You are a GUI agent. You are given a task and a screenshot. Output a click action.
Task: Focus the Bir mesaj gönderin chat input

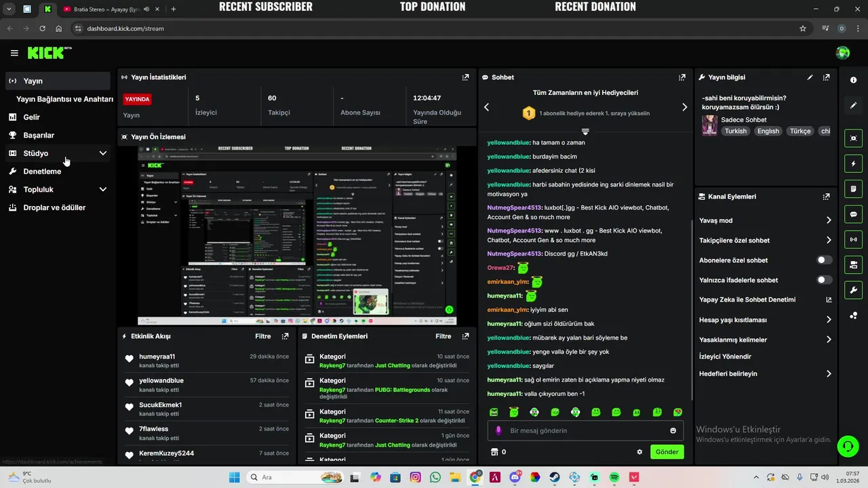click(587, 430)
